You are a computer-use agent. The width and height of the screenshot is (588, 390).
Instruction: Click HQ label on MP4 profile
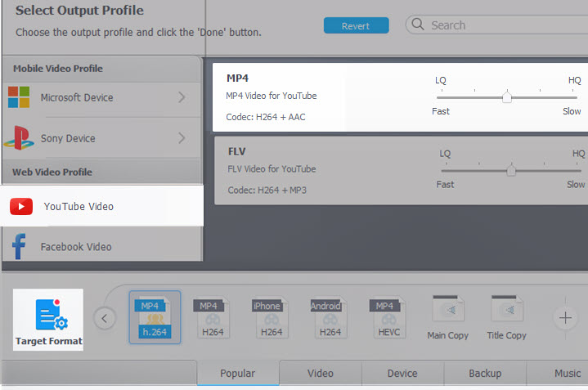point(574,80)
